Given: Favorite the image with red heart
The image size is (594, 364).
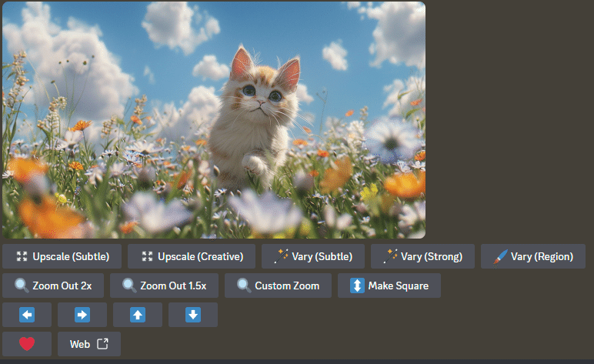Looking at the screenshot, I should point(27,344).
